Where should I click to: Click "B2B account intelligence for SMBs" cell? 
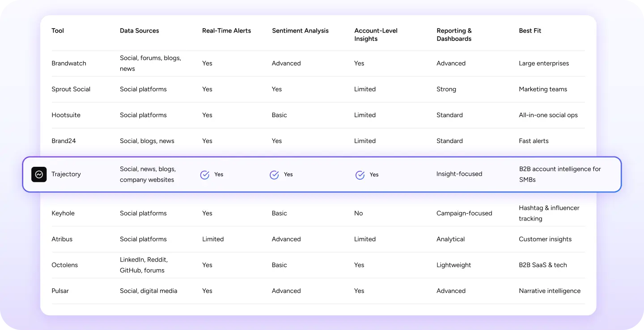[x=560, y=174]
